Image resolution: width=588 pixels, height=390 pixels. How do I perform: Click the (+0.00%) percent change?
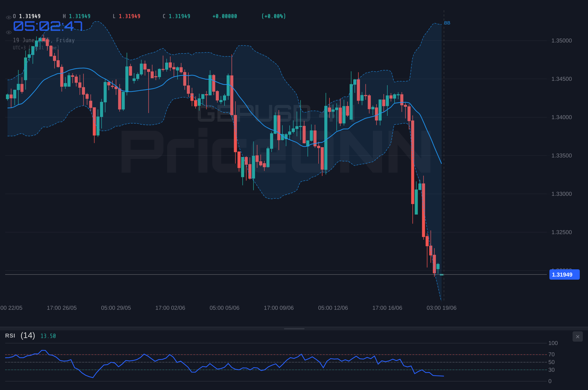[274, 16]
